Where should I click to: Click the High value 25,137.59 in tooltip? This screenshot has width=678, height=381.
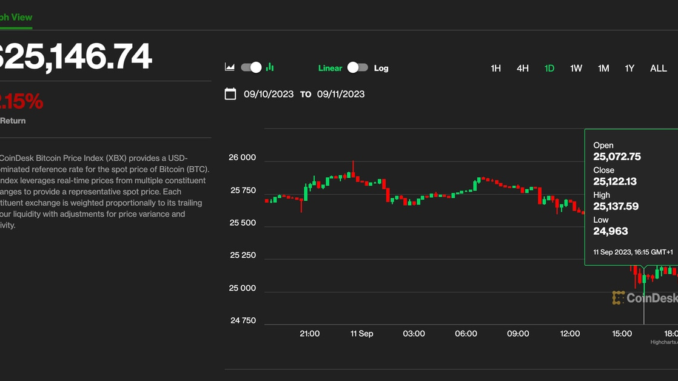point(616,206)
